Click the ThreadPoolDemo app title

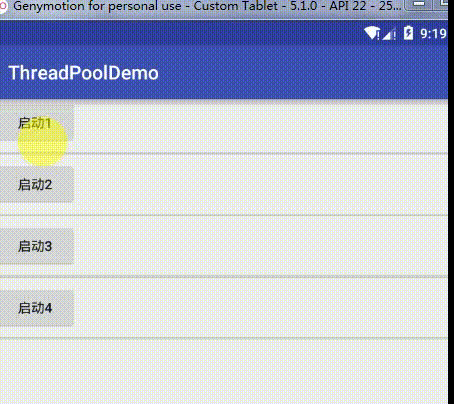tap(83, 73)
